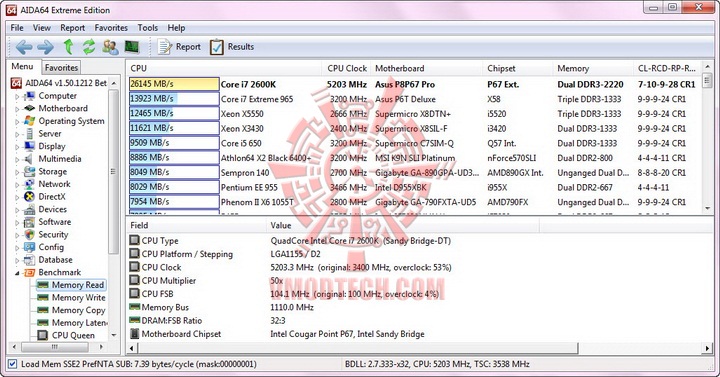Image resolution: width=720 pixels, height=377 pixels.
Task: Click the tree panel scroll down arrow
Action: (x=114, y=335)
